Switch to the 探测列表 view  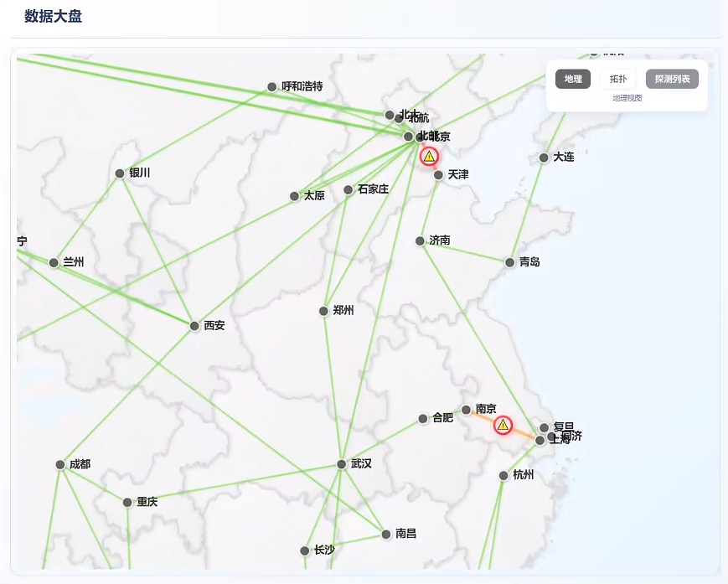[x=672, y=79]
